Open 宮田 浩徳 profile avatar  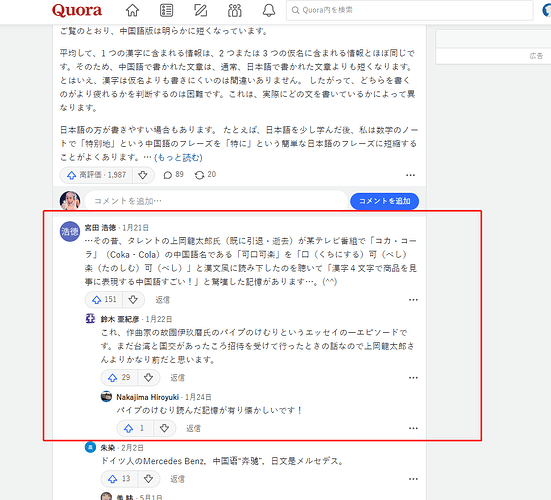70,231
